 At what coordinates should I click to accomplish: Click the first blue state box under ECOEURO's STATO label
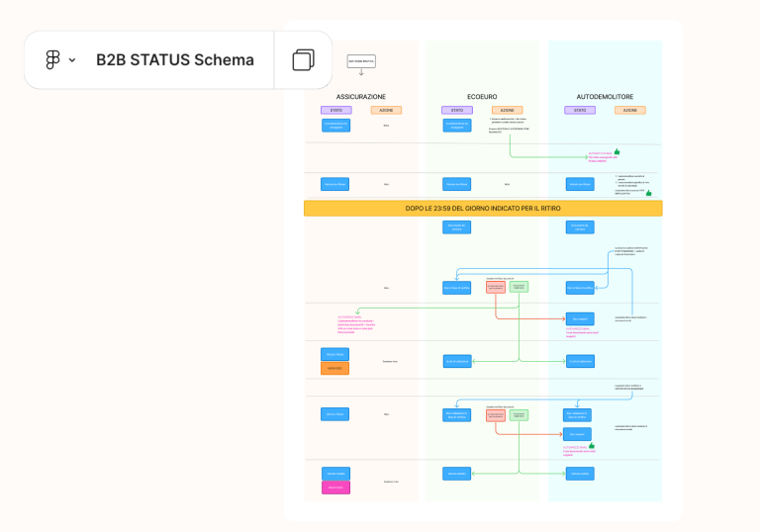(457, 126)
